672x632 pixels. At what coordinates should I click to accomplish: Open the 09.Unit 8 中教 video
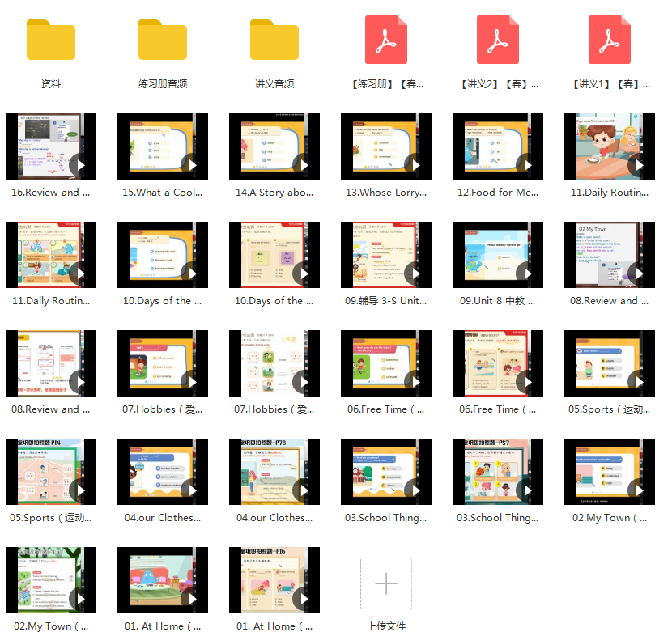pyautogui.click(x=498, y=255)
